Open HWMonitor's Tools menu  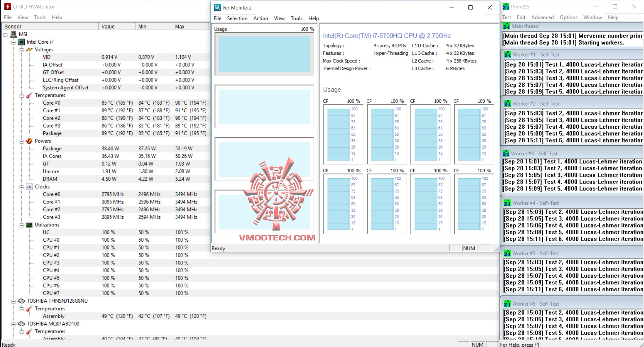coord(40,17)
